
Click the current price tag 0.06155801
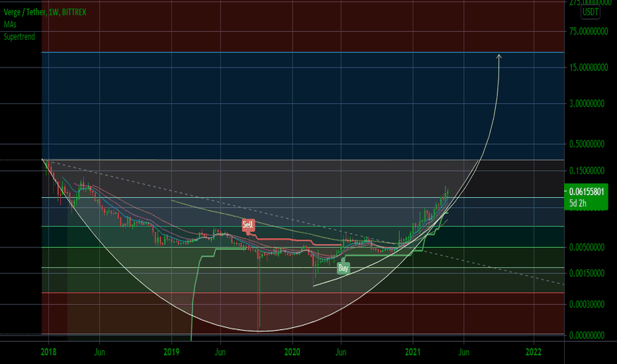pyautogui.click(x=586, y=192)
